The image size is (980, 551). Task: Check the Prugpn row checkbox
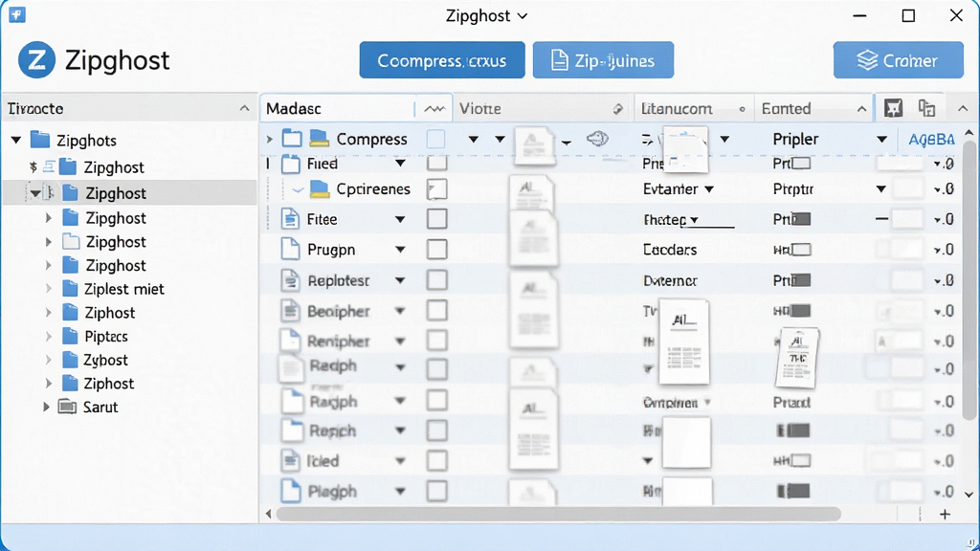436,250
